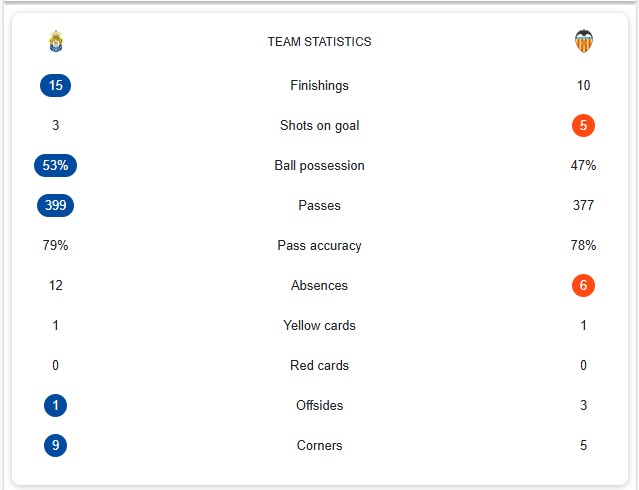Select the Finishings stat label
The height and width of the screenshot is (490, 639).
[320, 86]
